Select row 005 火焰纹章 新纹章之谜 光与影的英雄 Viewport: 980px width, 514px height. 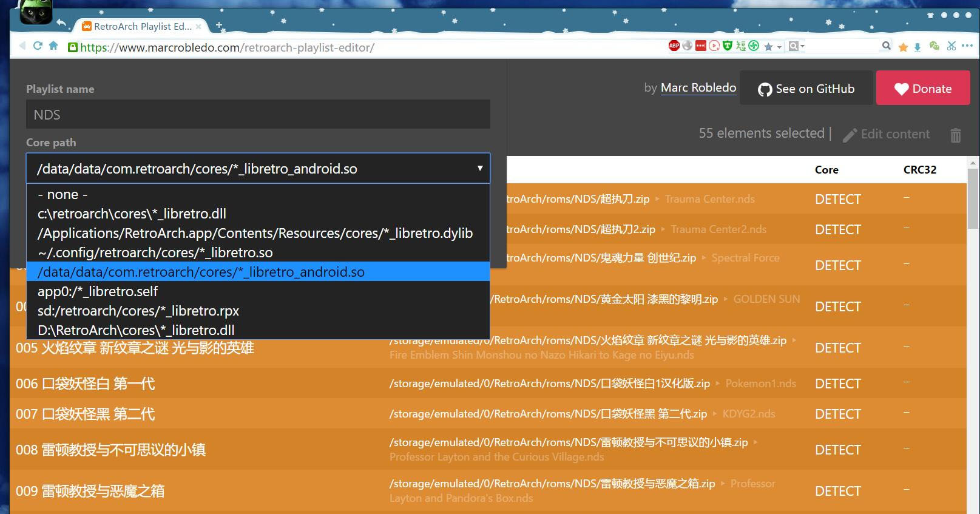[488, 348]
